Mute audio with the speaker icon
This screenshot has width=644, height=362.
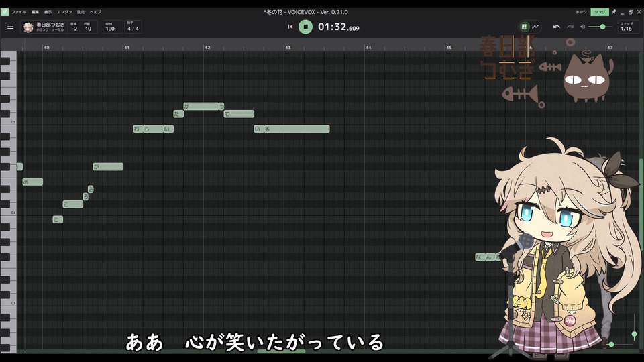point(582,27)
